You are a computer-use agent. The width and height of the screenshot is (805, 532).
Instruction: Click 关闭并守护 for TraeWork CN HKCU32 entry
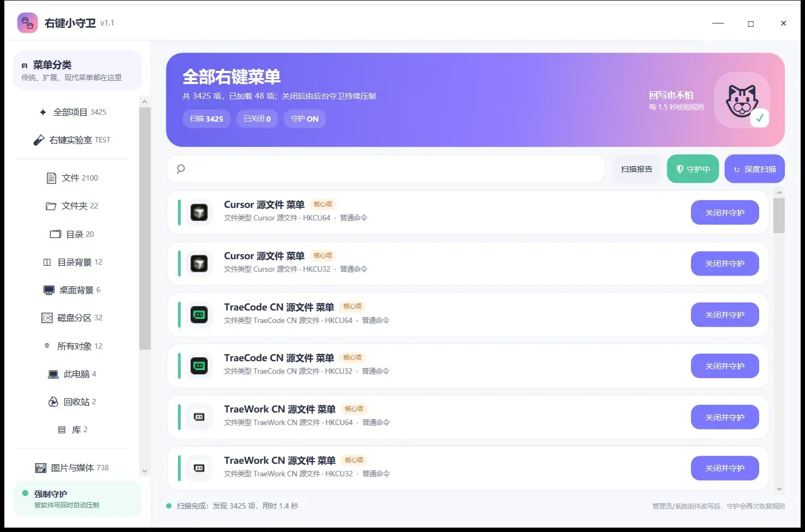pos(725,468)
